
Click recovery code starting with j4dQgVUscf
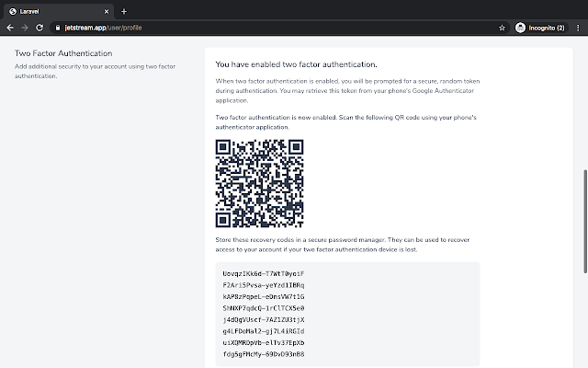click(264, 320)
